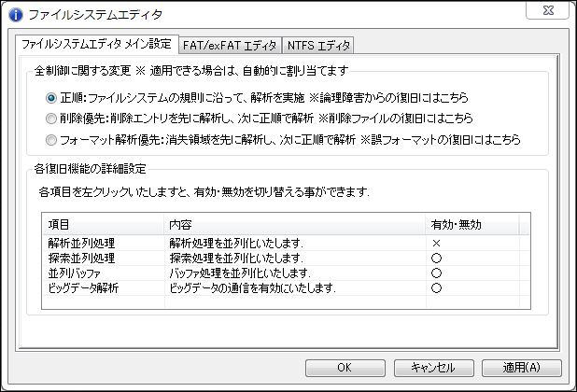
Task: Sort by the 有効・無効 column header
Action: 472,224
